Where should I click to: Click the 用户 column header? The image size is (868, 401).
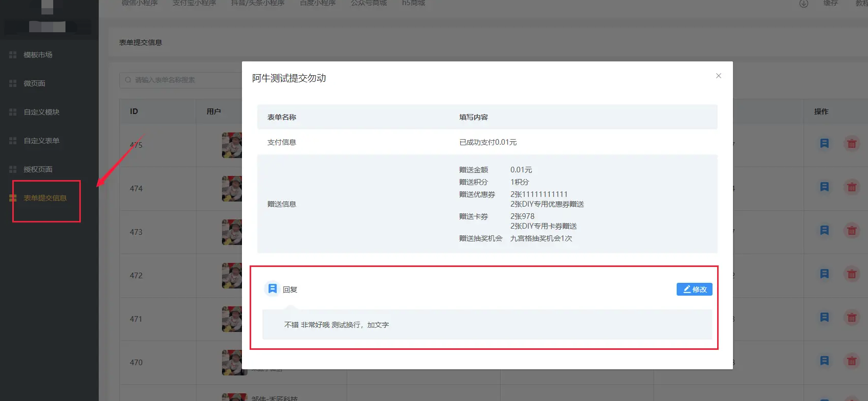click(214, 112)
